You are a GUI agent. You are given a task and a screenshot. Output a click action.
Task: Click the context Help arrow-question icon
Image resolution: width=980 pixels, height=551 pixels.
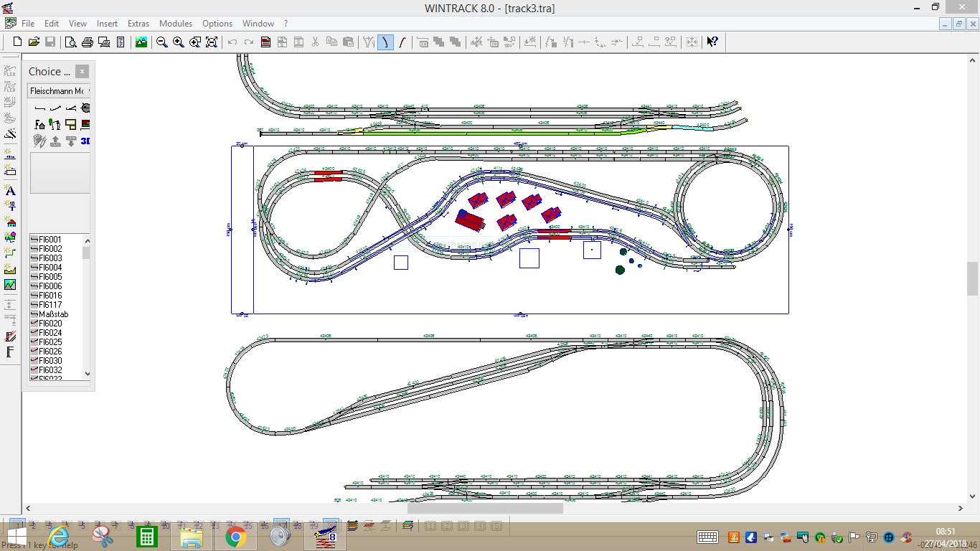[712, 42]
